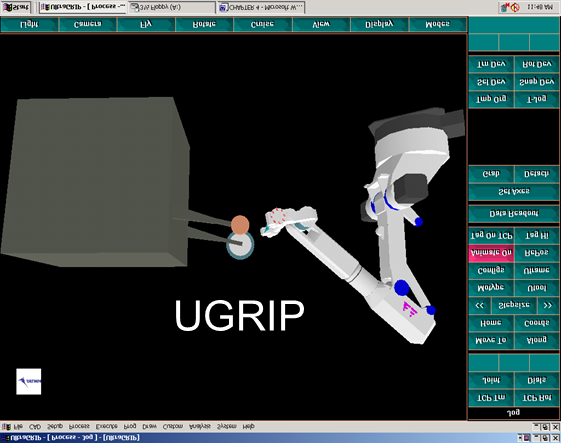Activate the T-Jog button
The height and width of the screenshot is (443, 561).
click(x=537, y=99)
